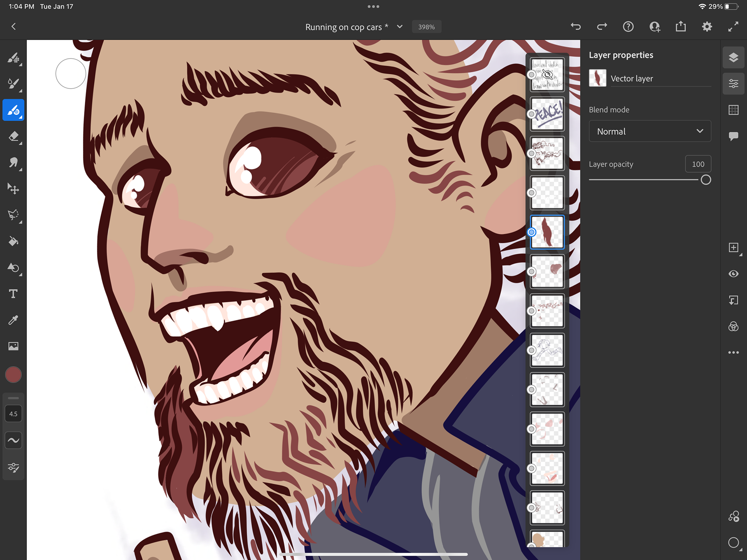Screen dimensions: 747x560
Task: Toggle the selected layer visibility eye
Action: [x=733, y=274]
